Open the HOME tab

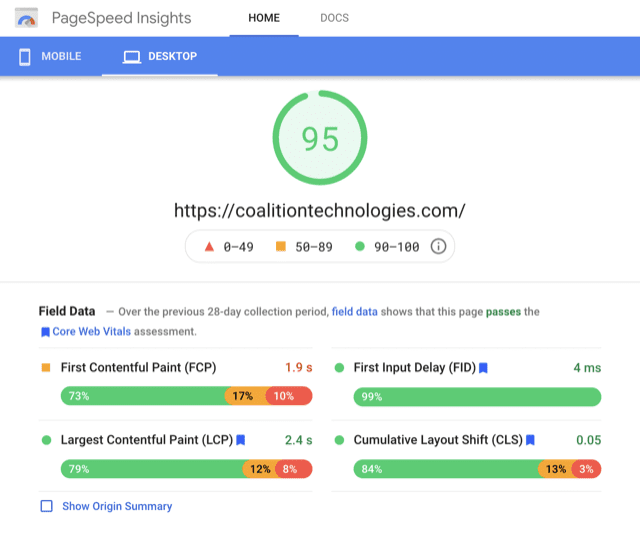264,18
